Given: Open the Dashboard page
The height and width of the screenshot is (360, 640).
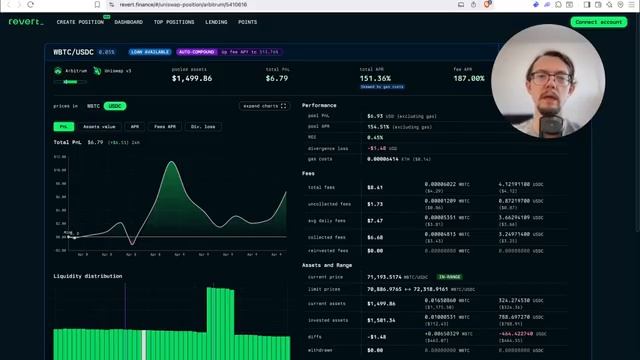Looking at the screenshot, I should pos(129,22).
